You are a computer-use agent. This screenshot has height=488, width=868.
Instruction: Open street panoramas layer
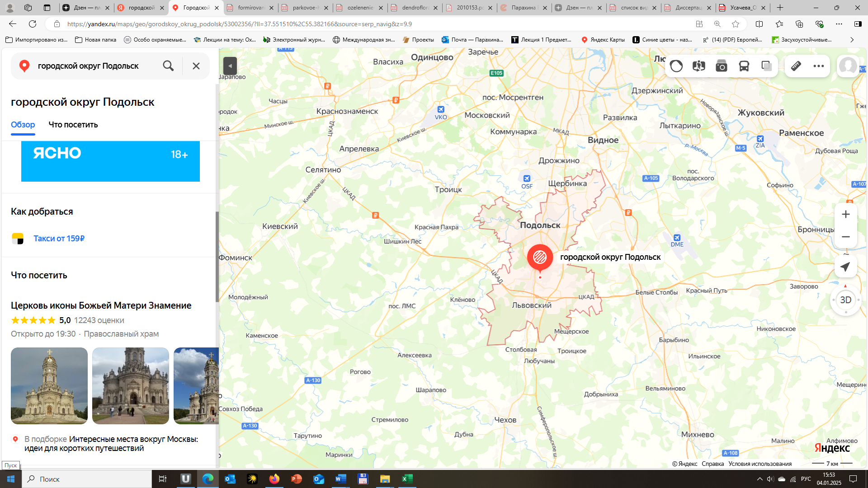click(x=699, y=66)
